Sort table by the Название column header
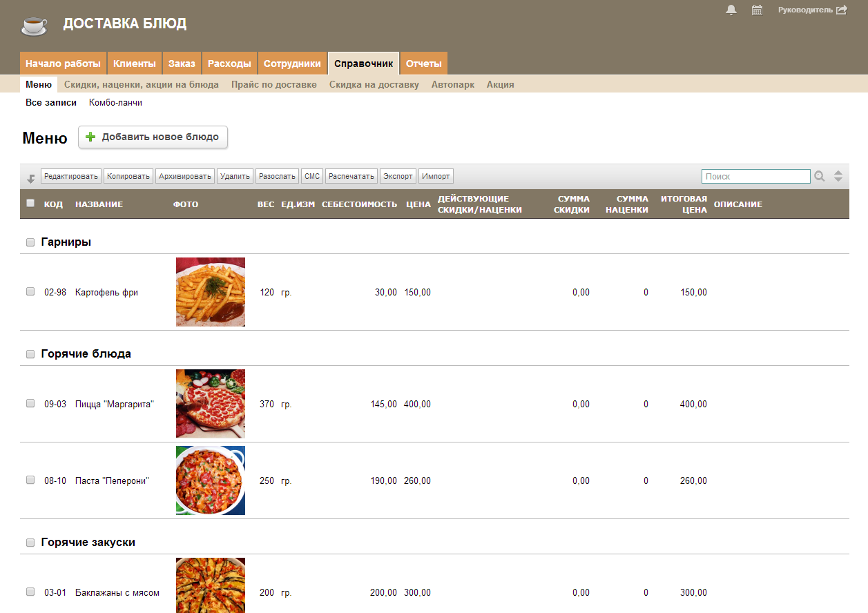The width and height of the screenshot is (868, 613). click(x=99, y=204)
